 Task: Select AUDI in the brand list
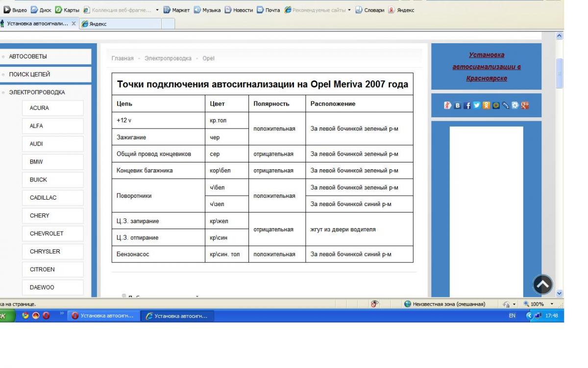(53, 144)
